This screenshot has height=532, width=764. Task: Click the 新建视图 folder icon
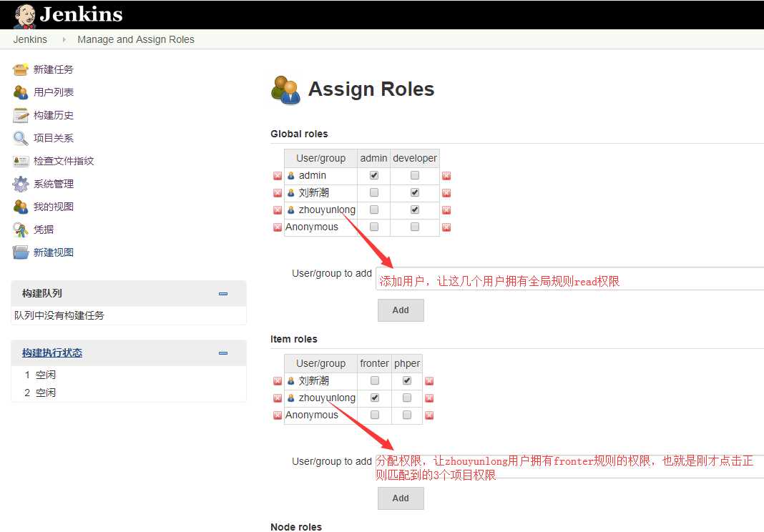pyautogui.click(x=21, y=252)
